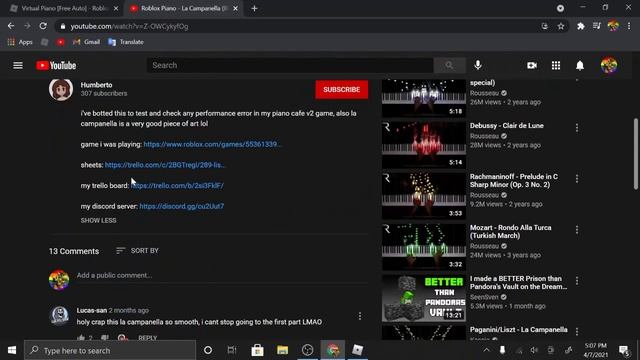640x360 pixels.
Task: Open the discord.gg server link
Action: click(x=182, y=206)
